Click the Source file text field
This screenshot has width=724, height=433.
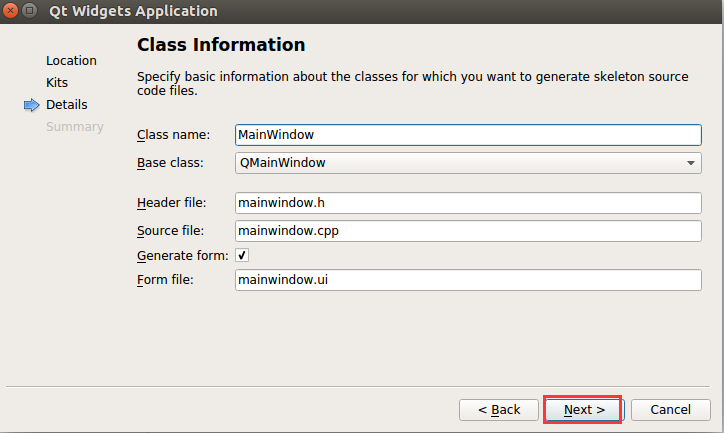468,231
